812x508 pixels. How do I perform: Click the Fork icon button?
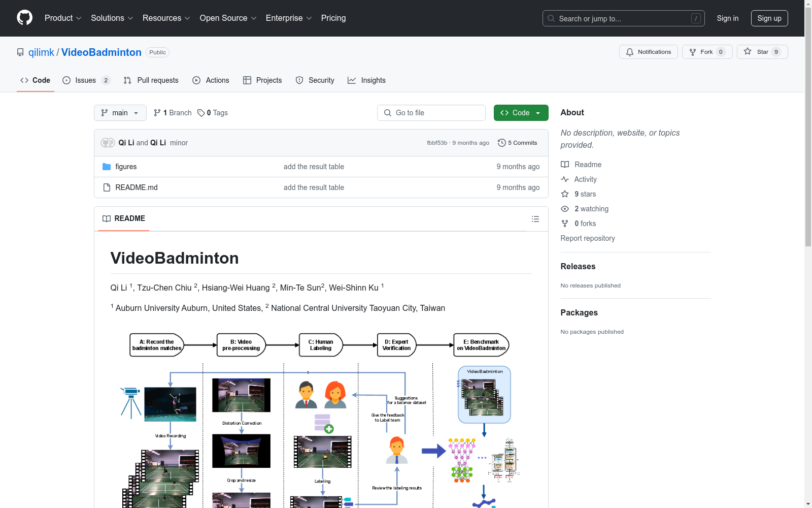(693, 52)
